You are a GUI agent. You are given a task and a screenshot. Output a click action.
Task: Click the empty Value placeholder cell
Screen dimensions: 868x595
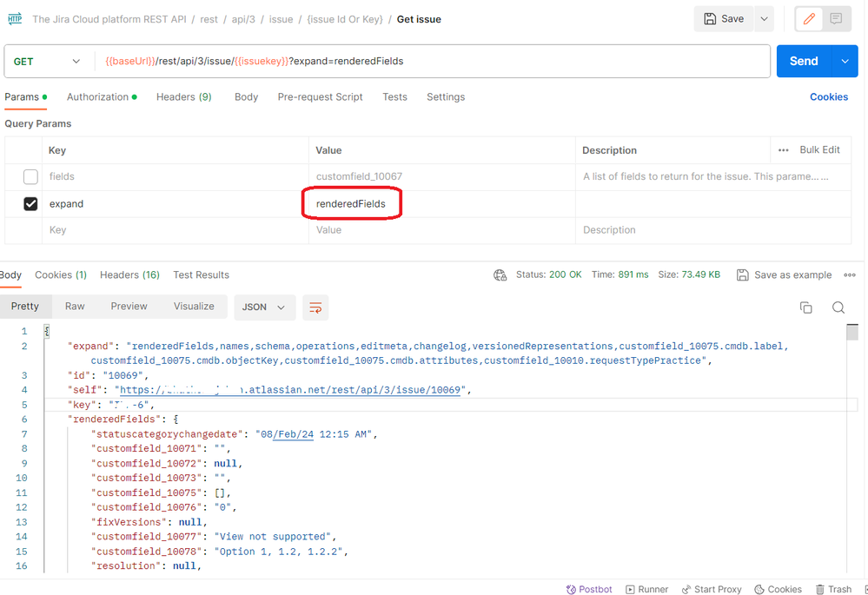[441, 230]
